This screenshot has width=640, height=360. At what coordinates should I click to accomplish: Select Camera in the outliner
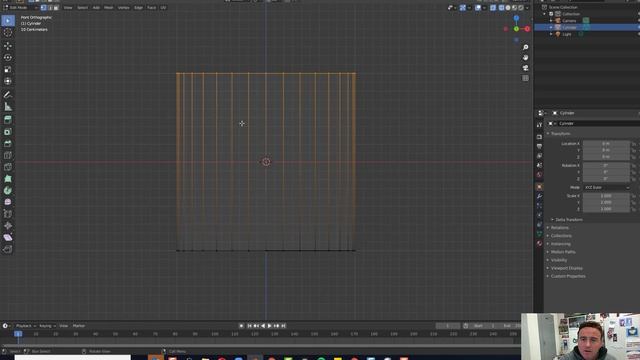[569, 20]
